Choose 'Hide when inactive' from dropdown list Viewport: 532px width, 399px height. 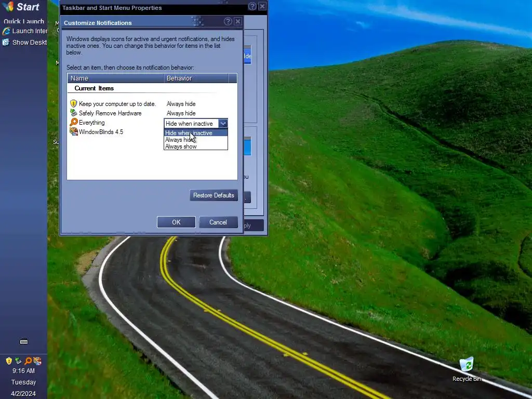196,133
